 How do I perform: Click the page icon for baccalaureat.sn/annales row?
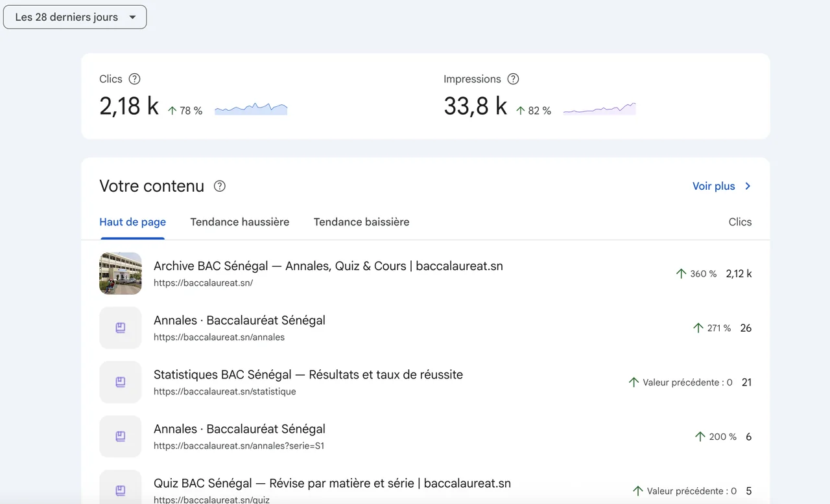[121, 328]
